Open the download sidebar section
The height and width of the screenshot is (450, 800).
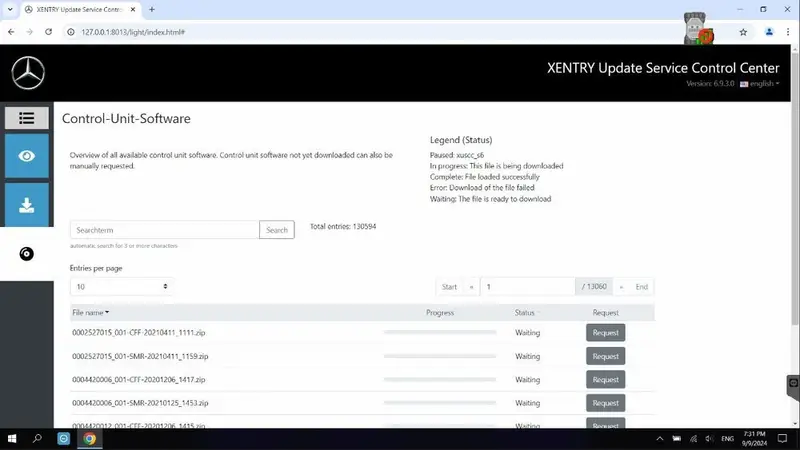coord(27,205)
